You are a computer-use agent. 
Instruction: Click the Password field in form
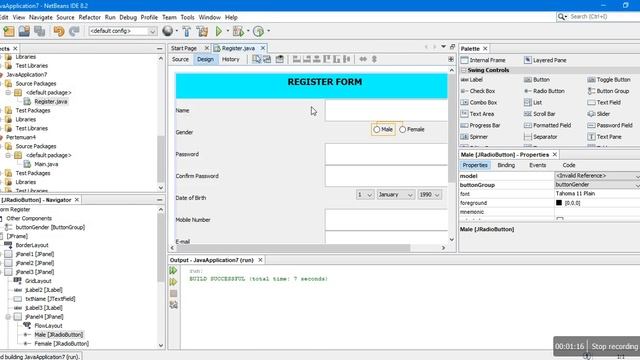pos(386,154)
